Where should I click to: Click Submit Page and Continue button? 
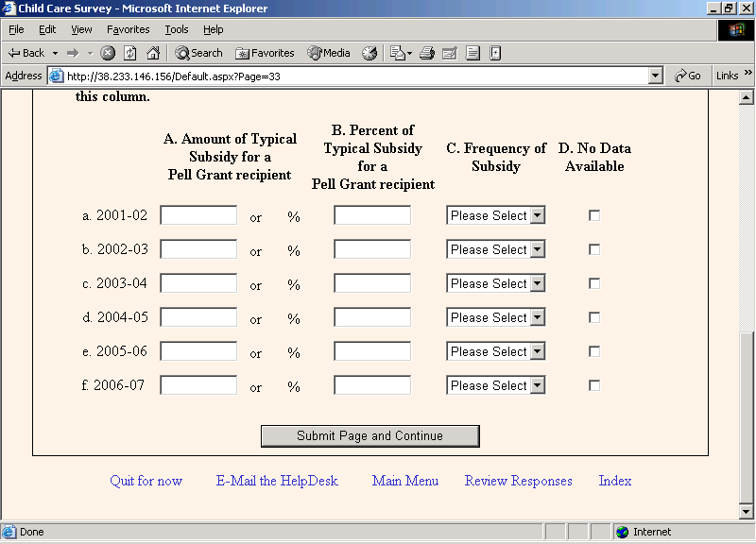coord(369,435)
